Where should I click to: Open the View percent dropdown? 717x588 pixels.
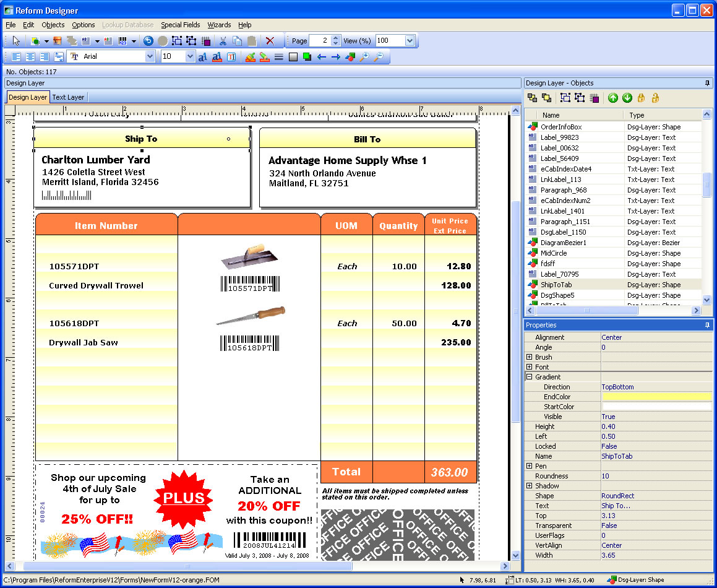point(410,41)
